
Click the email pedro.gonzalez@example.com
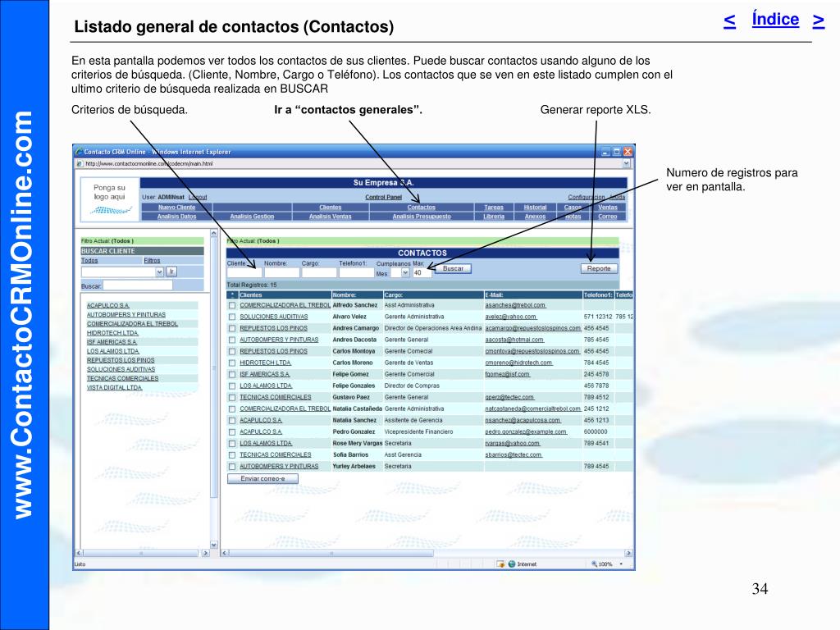click(526, 431)
